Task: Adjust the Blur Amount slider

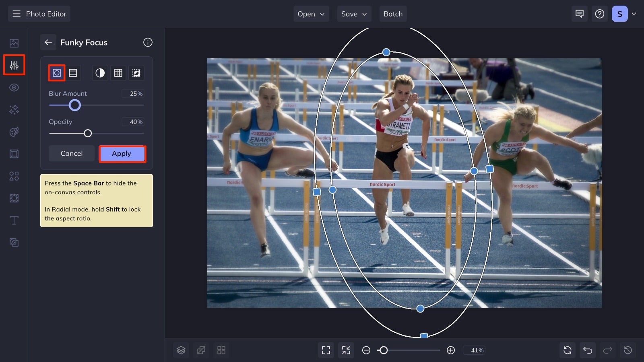Action: pos(75,105)
